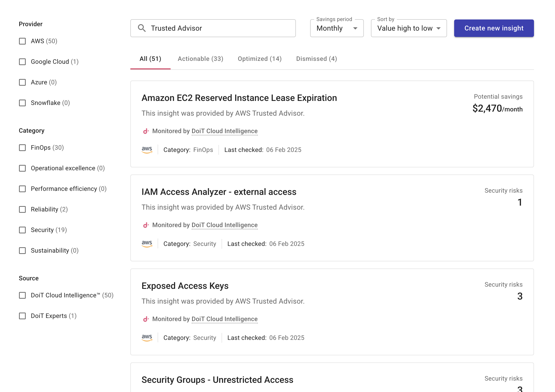Enable the AWS provider checkbox
The width and height of the screenshot is (555, 392).
(x=23, y=41)
